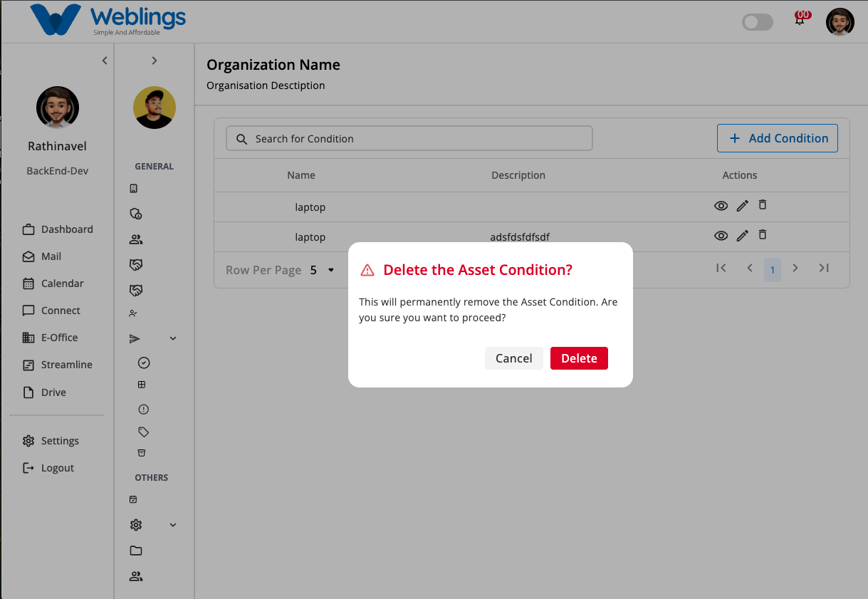This screenshot has width=868, height=599.
Task: Click Logout in the sidebar
Action: [48, 468]
